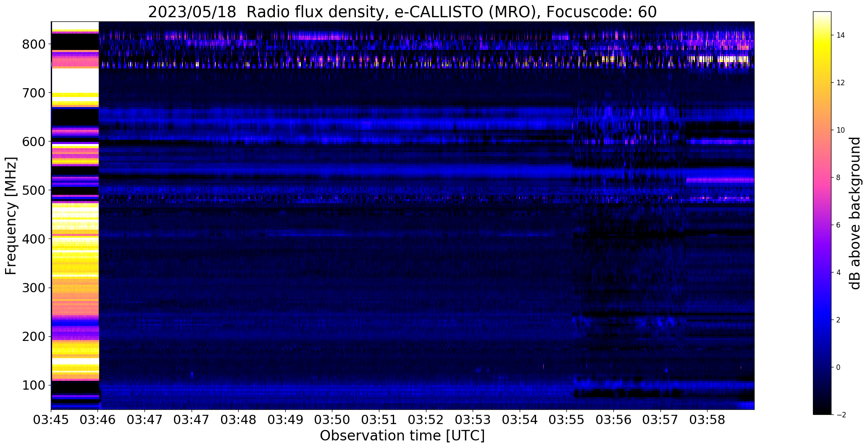Click the colorbar tick label 10
Viewport: 868px width, 448px height.
pyautogui.click(x=841, y=130)
